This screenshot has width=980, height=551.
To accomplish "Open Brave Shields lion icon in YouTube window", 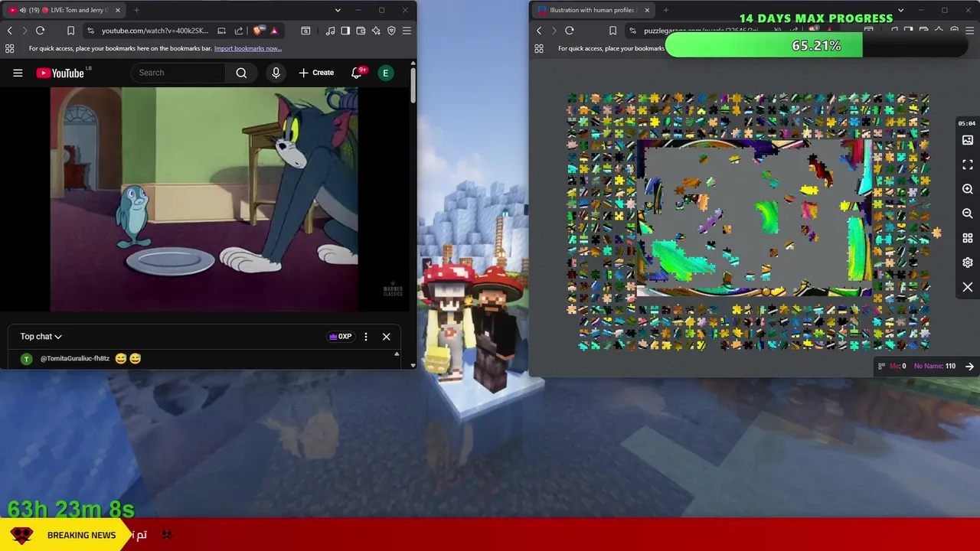I will pyautogui.click(x=258, y=31).
